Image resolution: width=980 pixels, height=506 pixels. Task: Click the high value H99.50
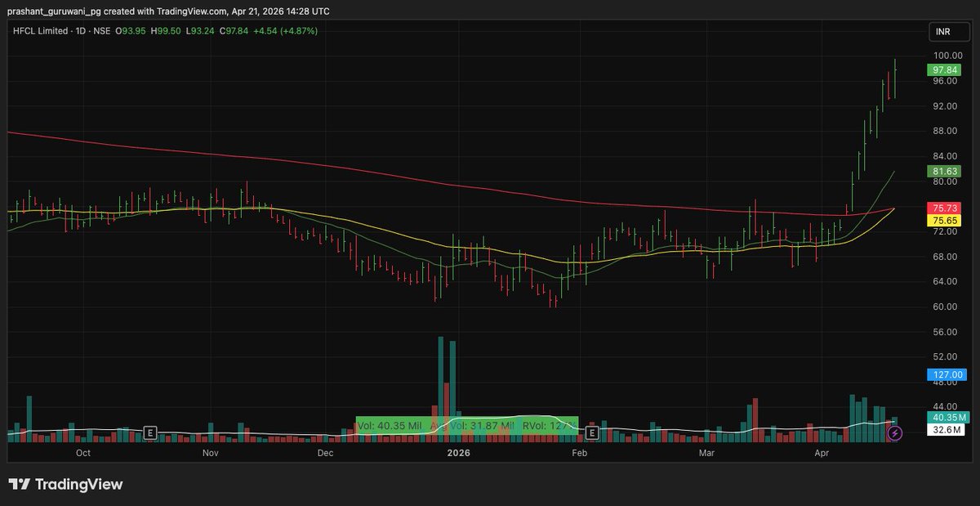166,31
